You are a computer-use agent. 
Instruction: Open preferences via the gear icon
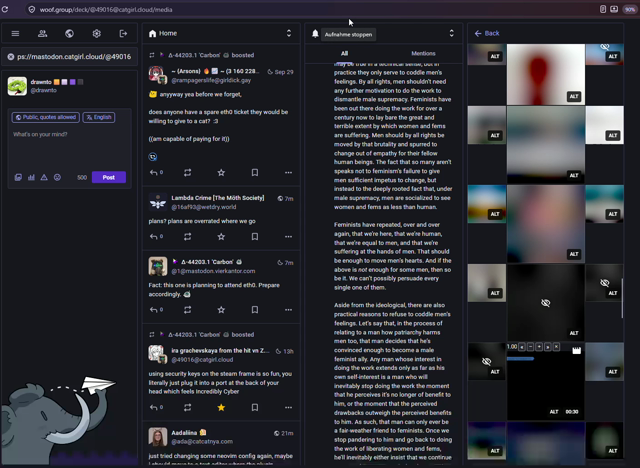(97, 33)
